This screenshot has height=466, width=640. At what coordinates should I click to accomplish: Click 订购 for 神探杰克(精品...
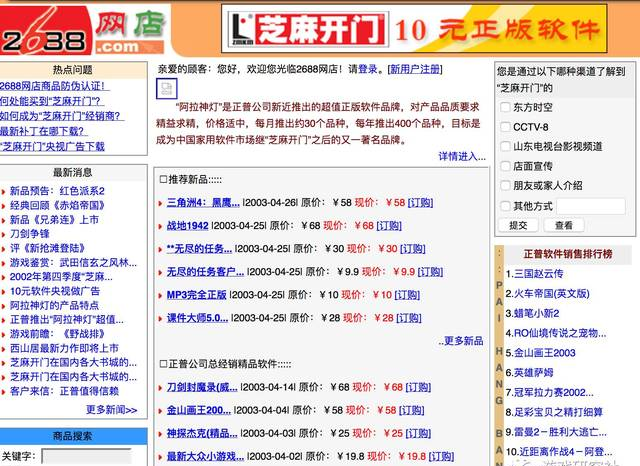coord(418,433)
